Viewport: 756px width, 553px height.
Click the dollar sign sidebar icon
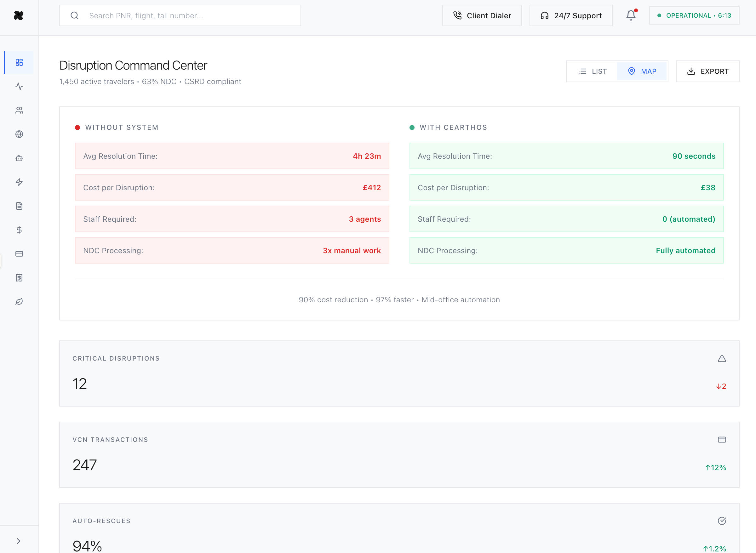(19, 230)
